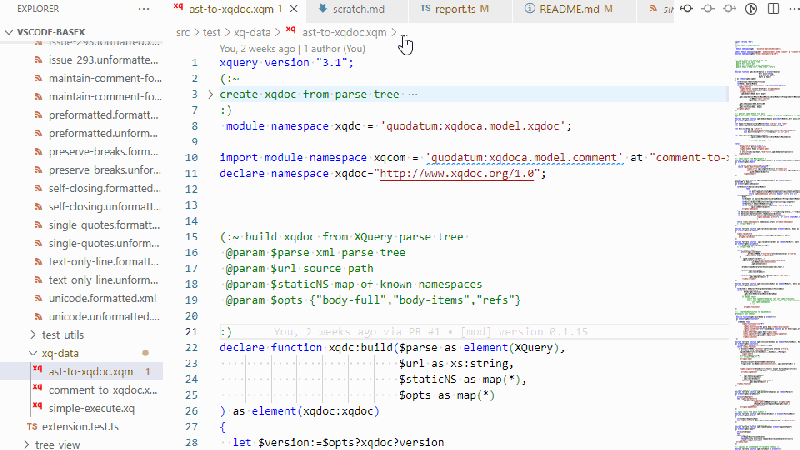800x450 pixels.
Task: Split the editor to the right
Action: tap(773, 9)
